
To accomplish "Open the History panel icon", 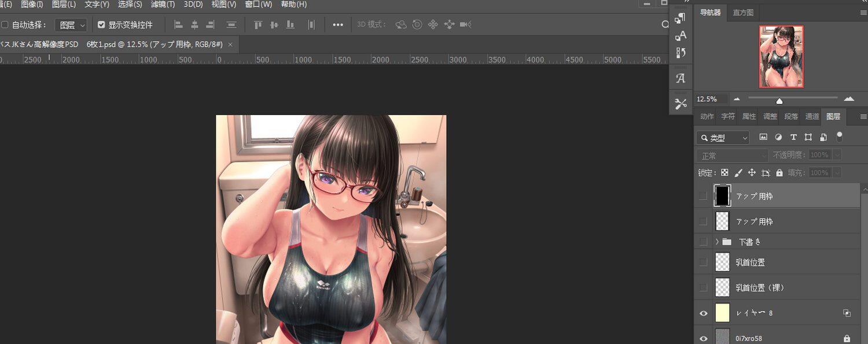I will (x=681, y=53).
